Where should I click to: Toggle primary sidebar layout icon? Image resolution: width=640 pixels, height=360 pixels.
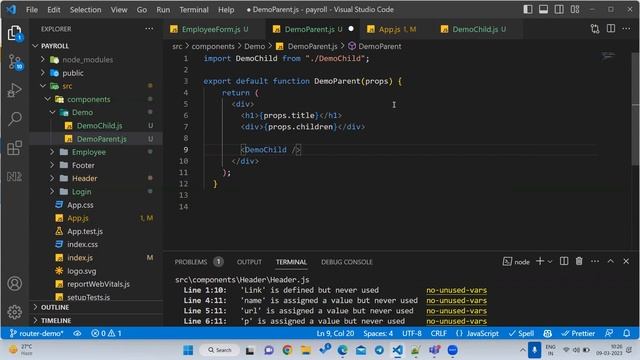point(528,9)
